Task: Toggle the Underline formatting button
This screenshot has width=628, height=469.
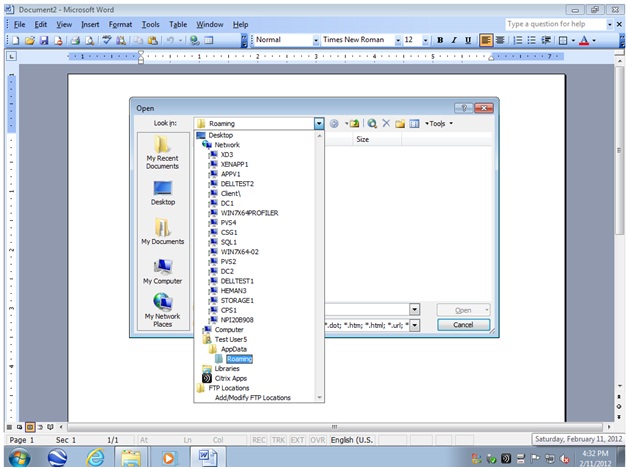Action: point(467,40)
